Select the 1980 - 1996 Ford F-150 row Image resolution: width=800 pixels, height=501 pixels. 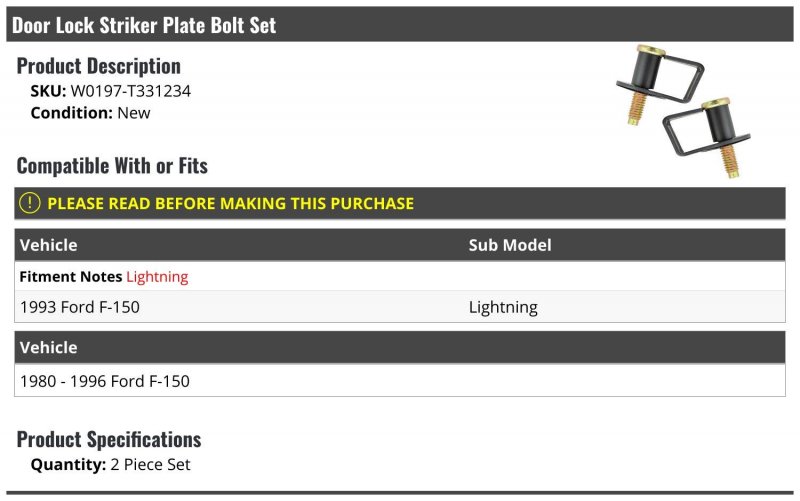coord(399,381)
